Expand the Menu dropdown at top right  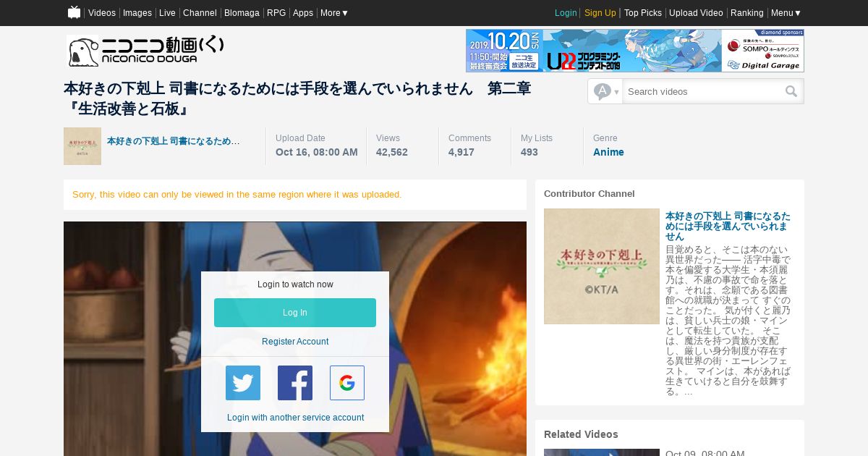point(786,13)
